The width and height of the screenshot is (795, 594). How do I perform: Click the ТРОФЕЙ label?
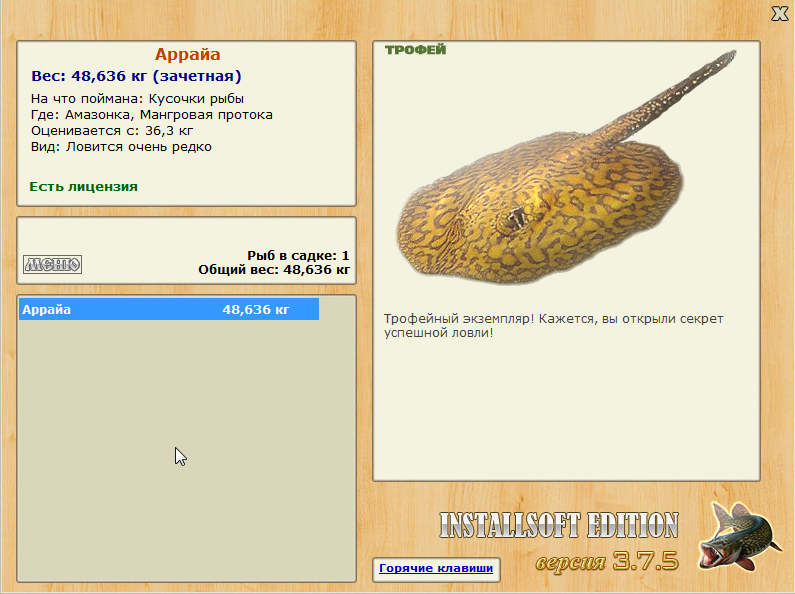[415, 50]
